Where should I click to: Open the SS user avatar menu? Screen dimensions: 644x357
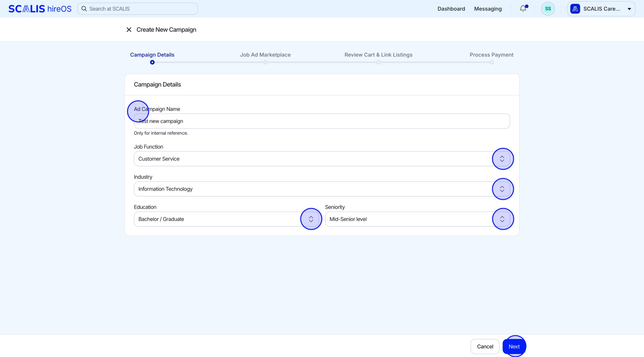(548, 9)
